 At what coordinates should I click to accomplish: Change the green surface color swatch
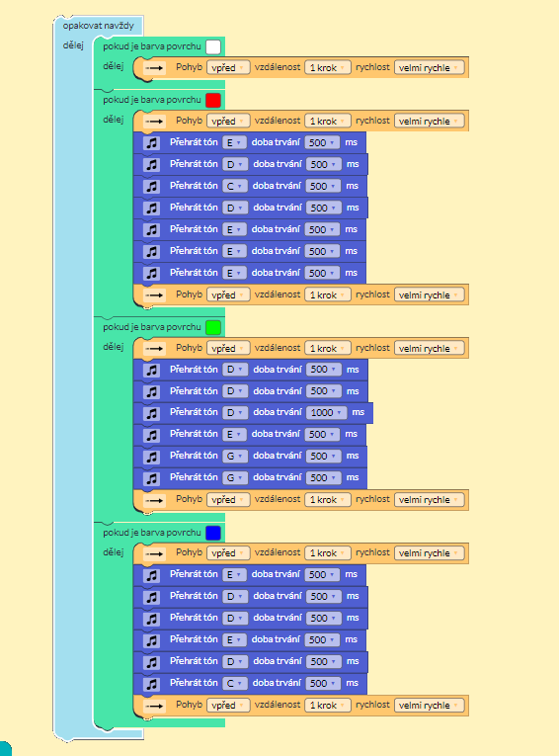213,327
